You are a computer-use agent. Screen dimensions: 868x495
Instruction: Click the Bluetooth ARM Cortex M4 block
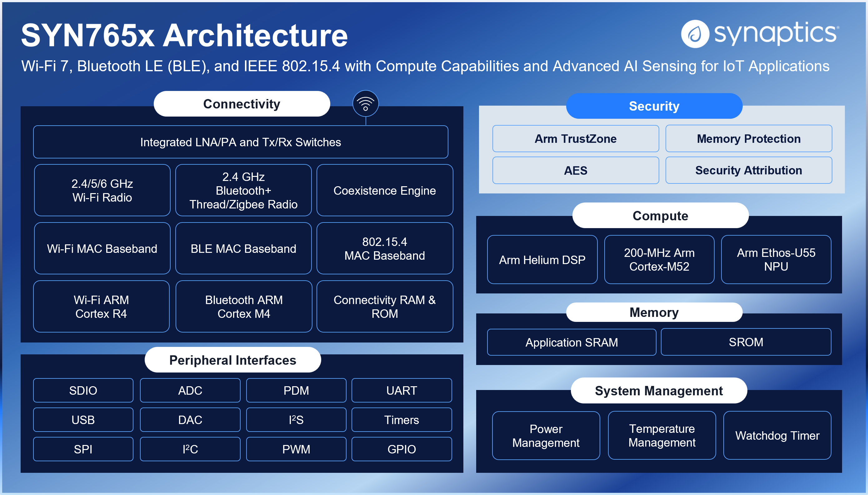[x=244, y=306]
